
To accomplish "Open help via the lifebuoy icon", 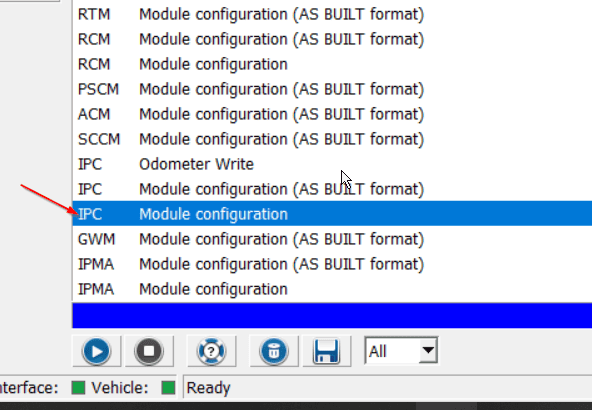I will pos(211,351).
